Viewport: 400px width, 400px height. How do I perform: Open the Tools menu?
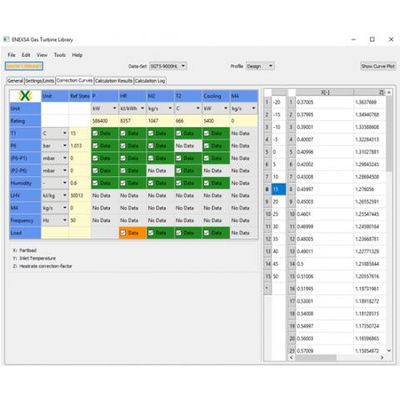pyautogui.click(x=60, y=55)
